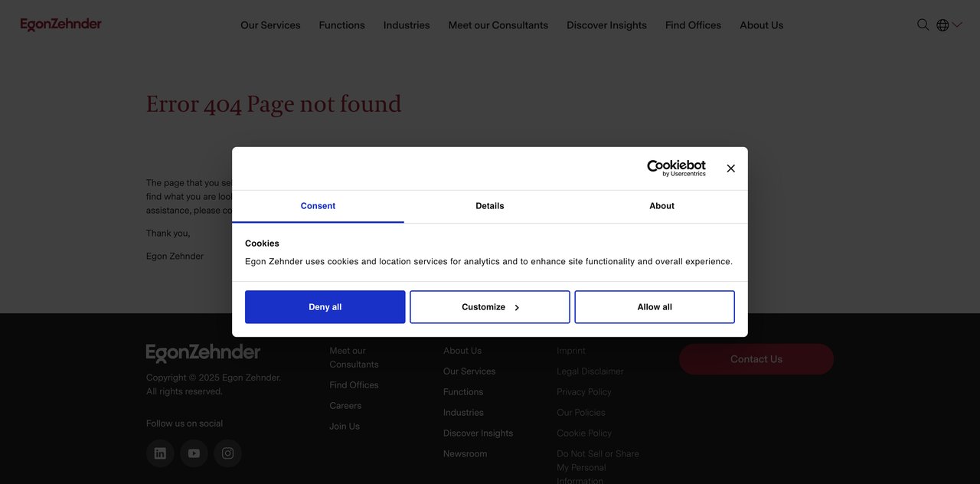980x484 pixels.
Task: Open the Imprint footer link
Action: click(x=571, y=351)
